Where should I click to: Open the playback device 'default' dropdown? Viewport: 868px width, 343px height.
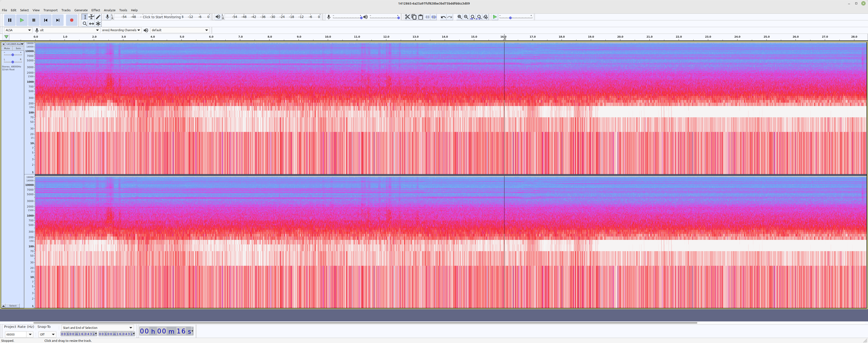point(180,30)
